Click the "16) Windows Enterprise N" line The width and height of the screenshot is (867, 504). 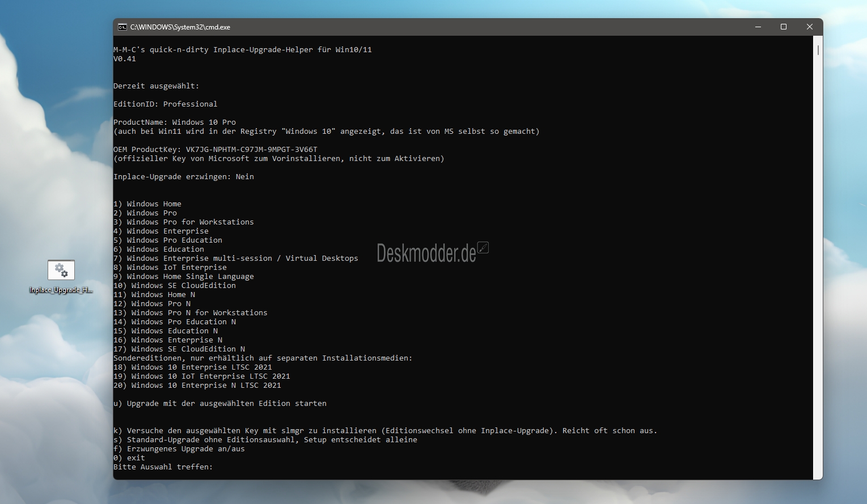[168, 340]
